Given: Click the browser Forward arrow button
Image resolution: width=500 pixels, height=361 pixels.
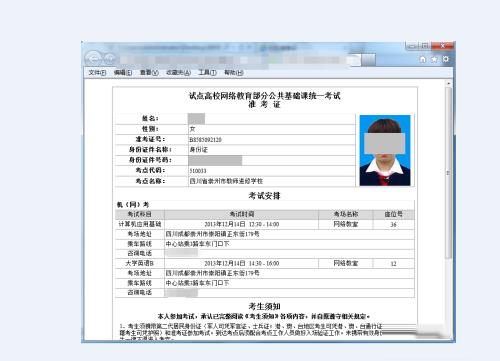Looking at the screenshot, I should (110, 59).
